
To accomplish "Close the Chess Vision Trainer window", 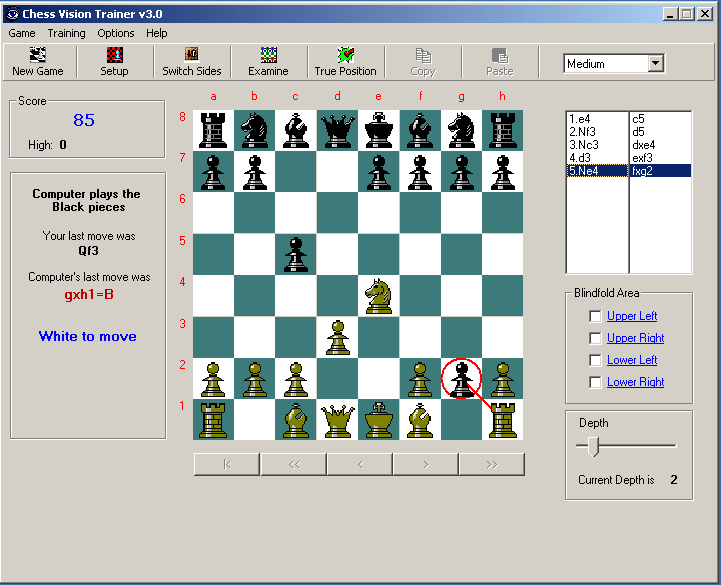I will click(705, 14).
